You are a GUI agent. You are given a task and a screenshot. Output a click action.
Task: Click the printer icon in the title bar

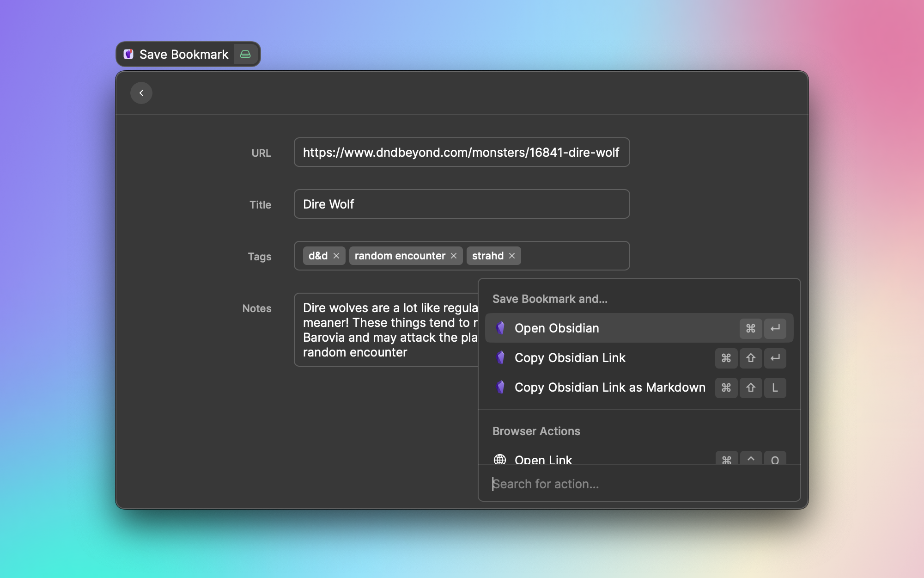tap(245, 53)
